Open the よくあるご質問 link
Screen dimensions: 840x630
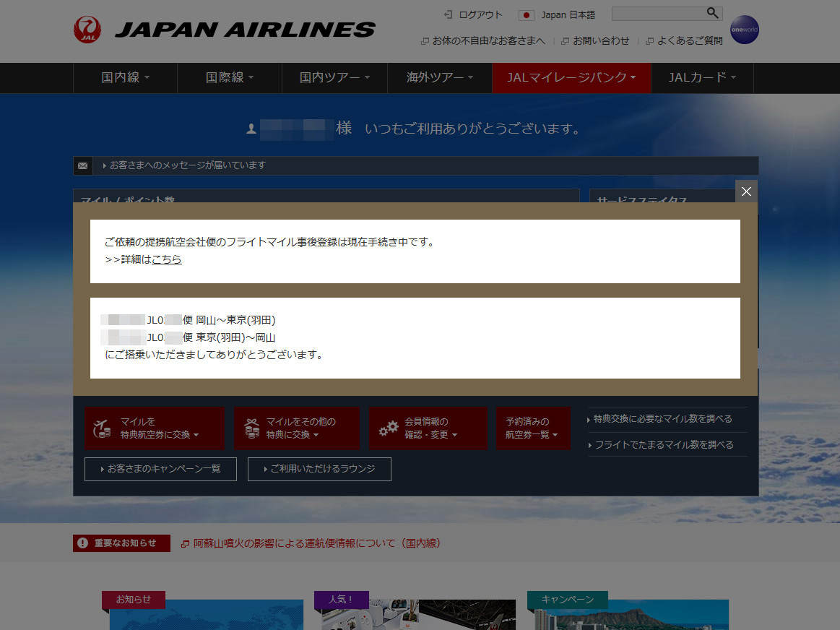coord(690,40)
